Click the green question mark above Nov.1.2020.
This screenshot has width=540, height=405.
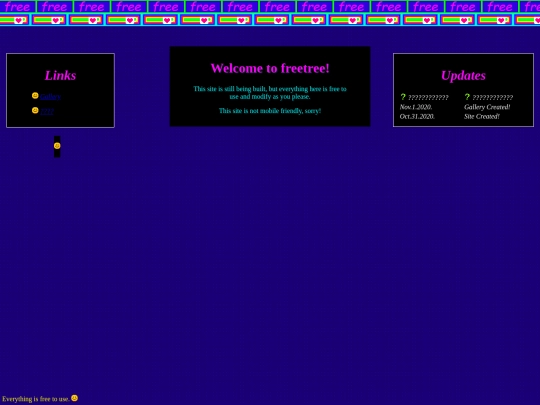point(403,97)
